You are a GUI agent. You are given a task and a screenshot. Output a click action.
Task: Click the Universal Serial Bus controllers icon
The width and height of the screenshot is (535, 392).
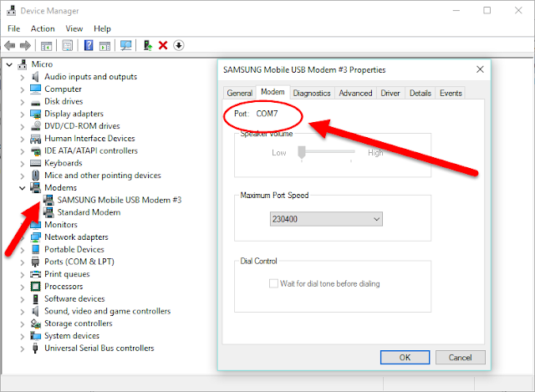tap(35, 348)
